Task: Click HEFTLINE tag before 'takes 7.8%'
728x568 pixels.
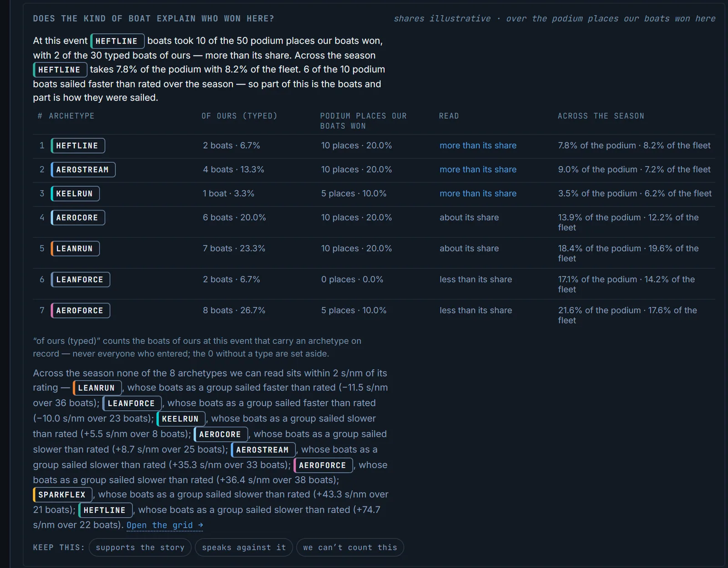Action: 60,70
